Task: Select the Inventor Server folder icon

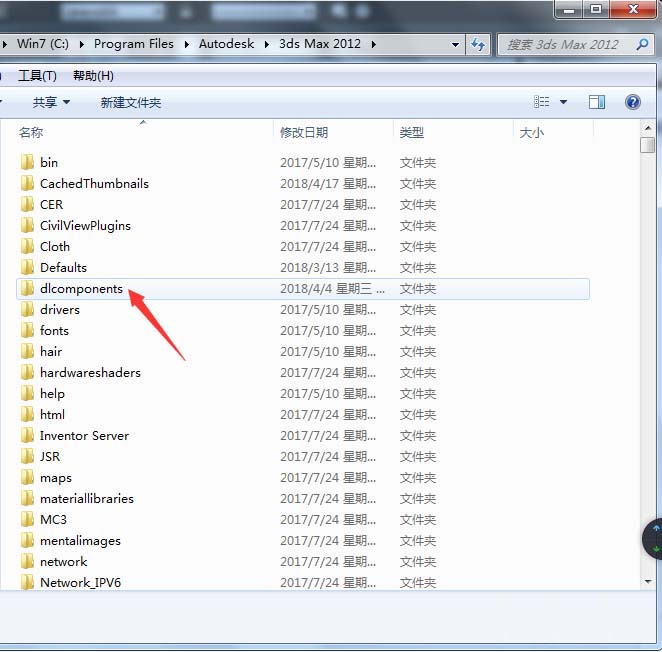Action: [x=27, y=435]
